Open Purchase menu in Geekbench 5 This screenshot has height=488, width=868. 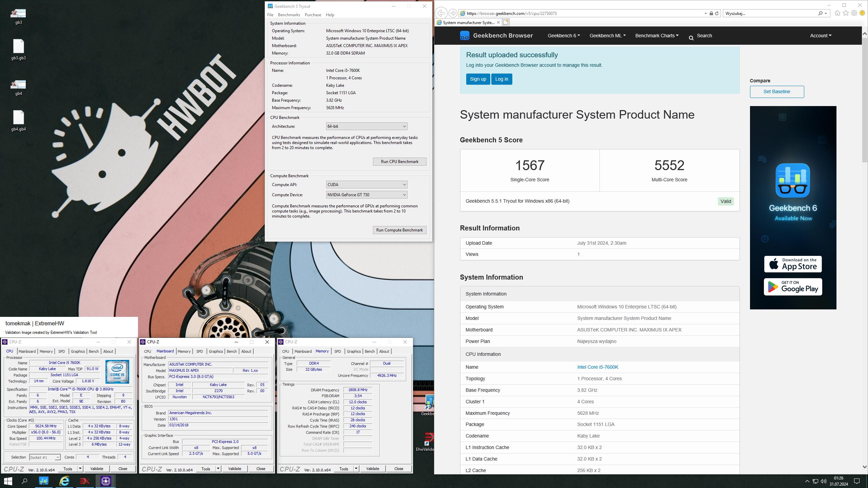coord(313,15)
